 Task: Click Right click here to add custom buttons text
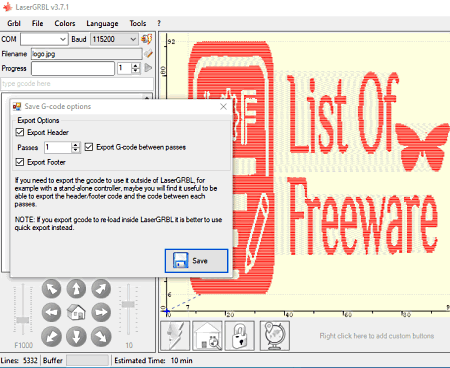pos(377,336)
